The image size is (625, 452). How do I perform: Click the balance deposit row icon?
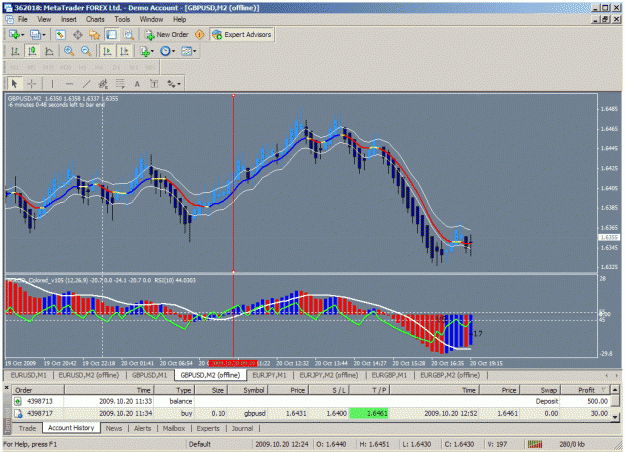(x=18, y=401)
